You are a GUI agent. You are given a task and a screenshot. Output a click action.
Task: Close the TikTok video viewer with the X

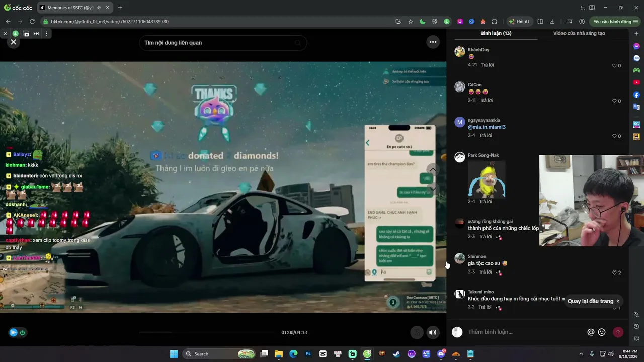[14, 42]
